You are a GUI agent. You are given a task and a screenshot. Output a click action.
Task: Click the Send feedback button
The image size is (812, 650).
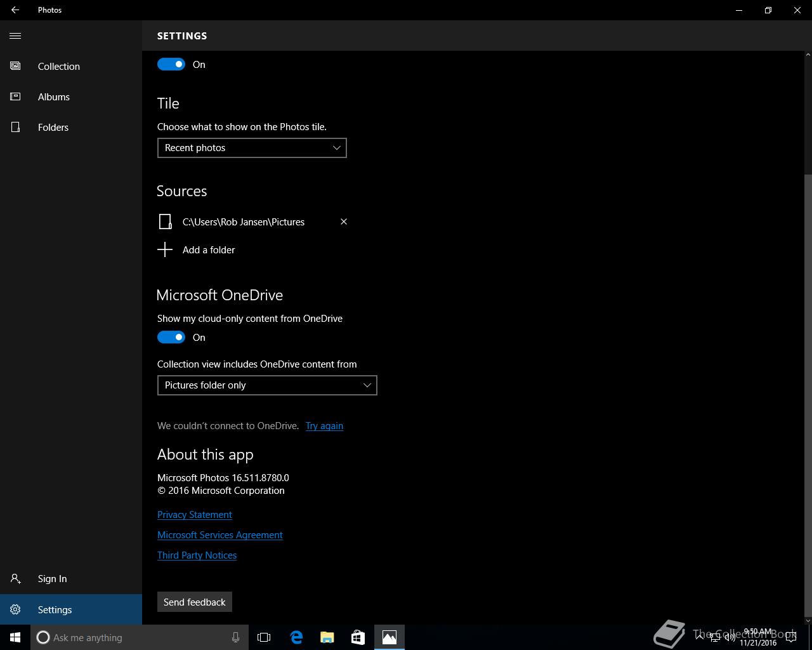tap(195, 602)
